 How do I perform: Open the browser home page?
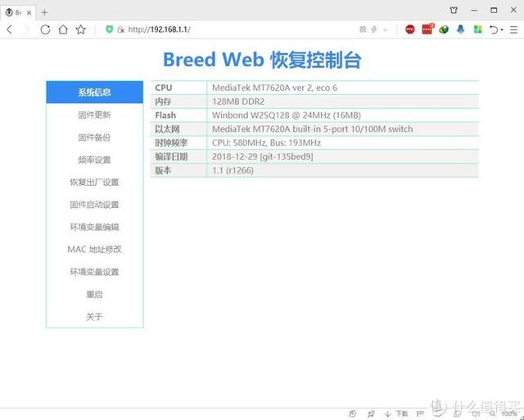coord(63,29)
